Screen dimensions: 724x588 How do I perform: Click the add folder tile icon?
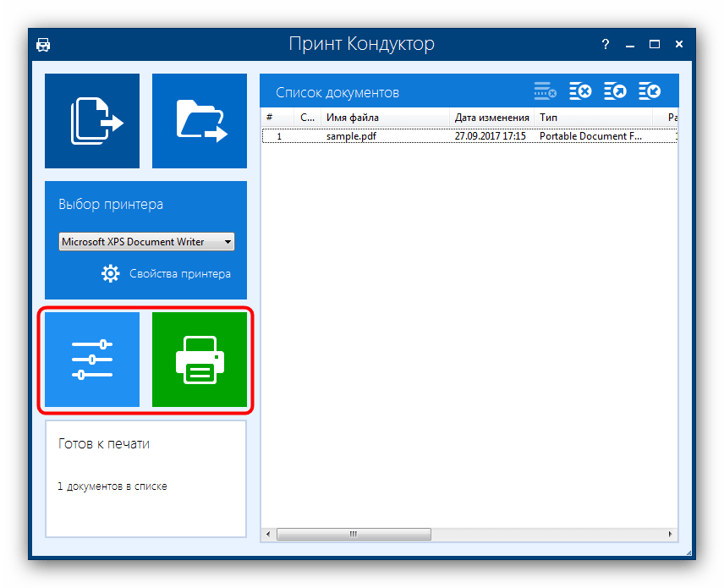200,121
